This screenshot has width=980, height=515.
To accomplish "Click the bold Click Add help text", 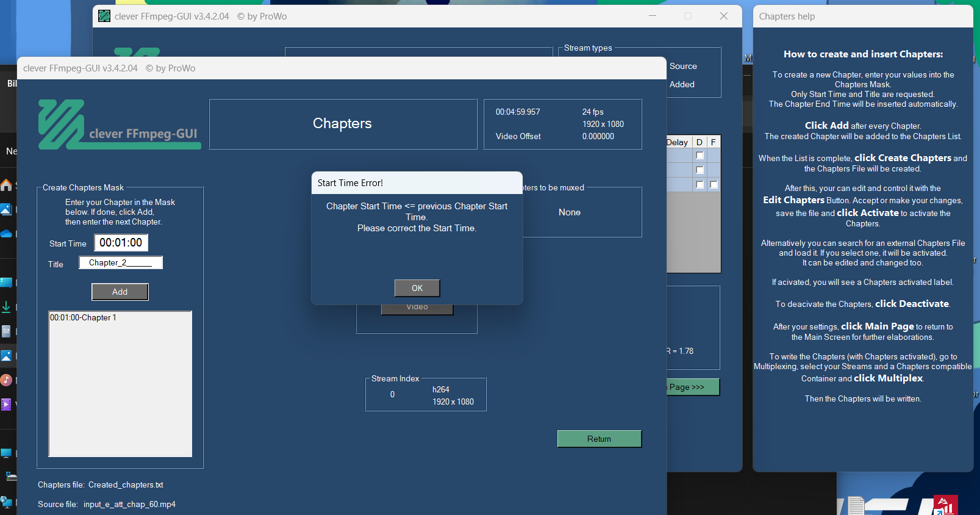I will 826,126.
